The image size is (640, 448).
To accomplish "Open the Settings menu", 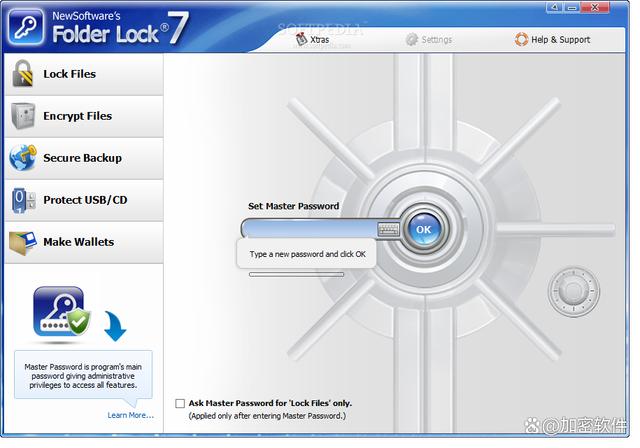I will (429, 40).
